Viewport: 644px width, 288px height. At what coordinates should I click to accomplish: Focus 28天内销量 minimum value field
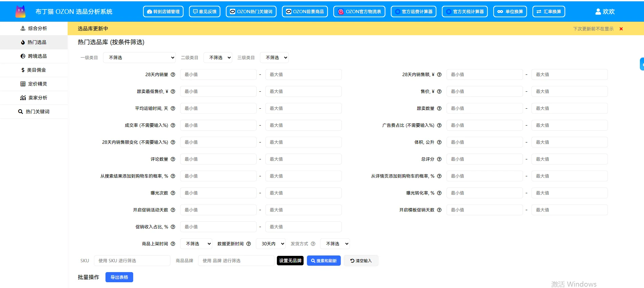(x=218, y=74)
